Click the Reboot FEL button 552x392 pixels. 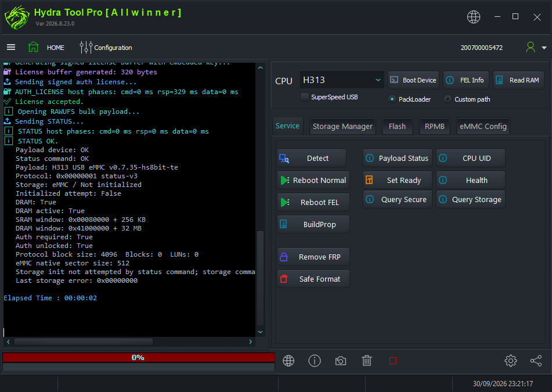point(313,203)
